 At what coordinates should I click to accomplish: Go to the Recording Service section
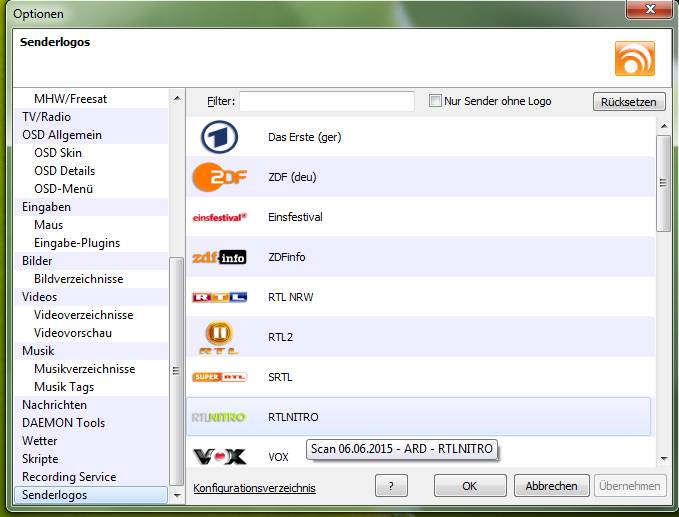click(x=69, y=477)
